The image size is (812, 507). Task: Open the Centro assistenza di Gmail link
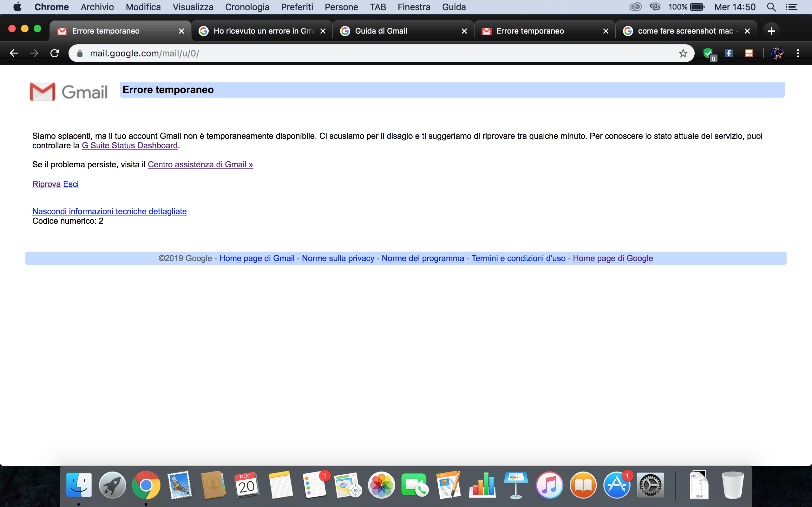pyautogui.click(x=200, y=165)
